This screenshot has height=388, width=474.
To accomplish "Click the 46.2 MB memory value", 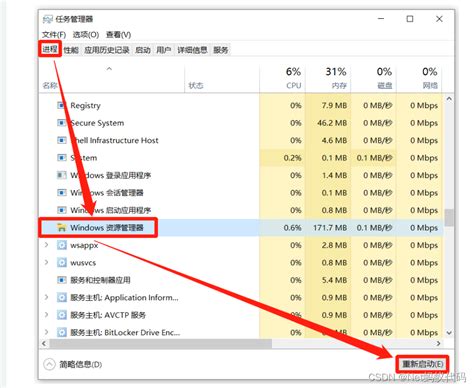I will (332, 123).
